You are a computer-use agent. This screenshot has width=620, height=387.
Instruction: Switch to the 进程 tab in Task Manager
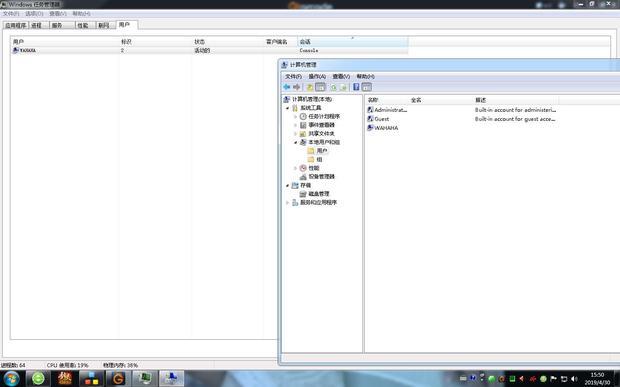pyautogui.click(x=38, y=25)
